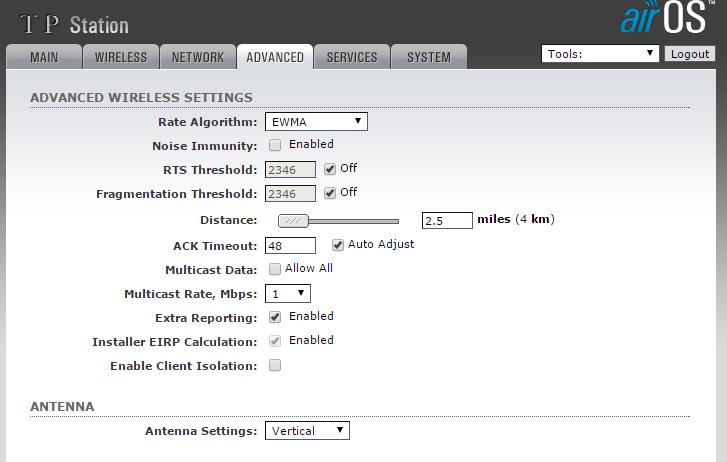Viewport: 727px width, 462px height.
Task: Open the SERVICES tab
Action: tap(351, 57)
